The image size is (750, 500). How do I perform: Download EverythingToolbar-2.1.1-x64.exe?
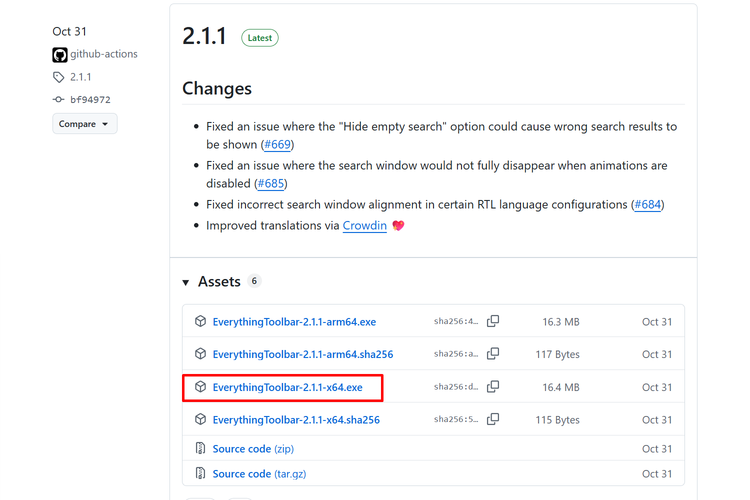click(287, 387)
